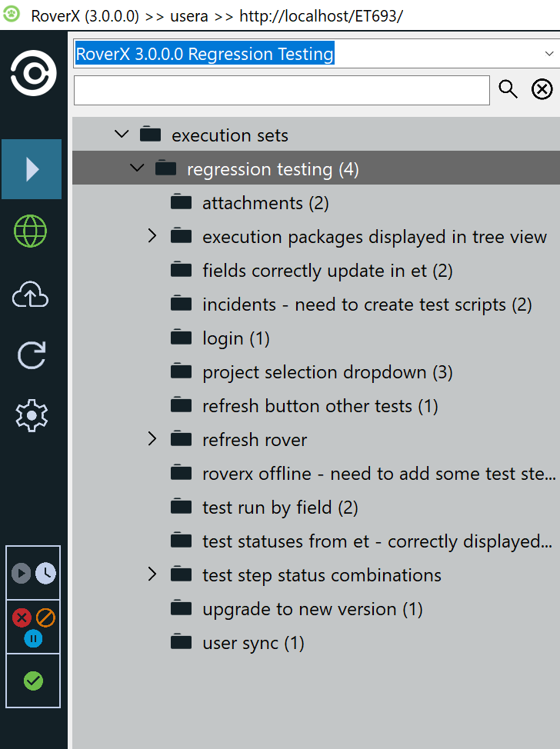Expand the test step status combinations folder
Image resolution: width=560 pixels, height=749 pixels.
152,574
